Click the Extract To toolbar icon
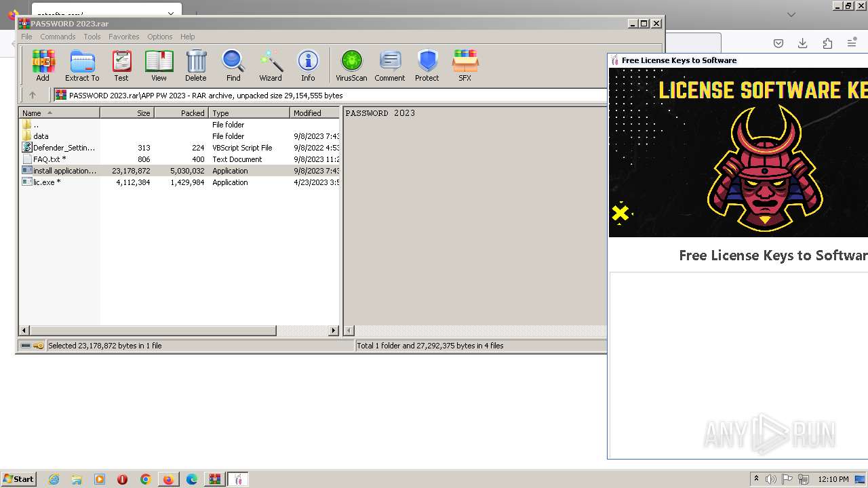The height and width of the screenshot is (488, 868). coord(82,66)
